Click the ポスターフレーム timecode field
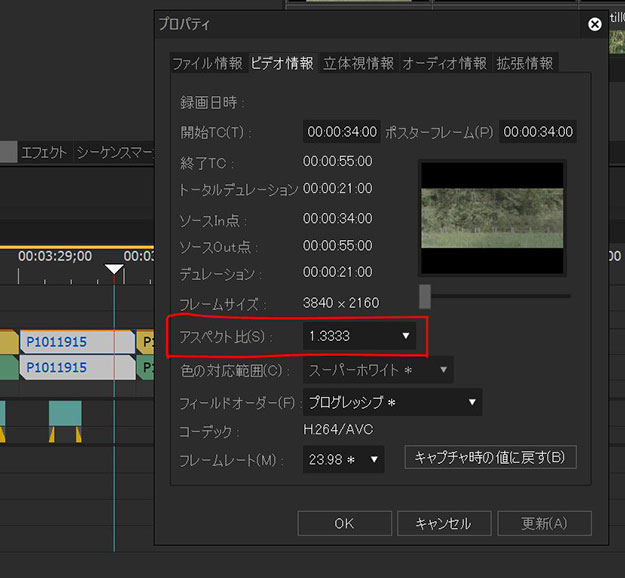This screenshot has width=625, height=578. point(538,132)
